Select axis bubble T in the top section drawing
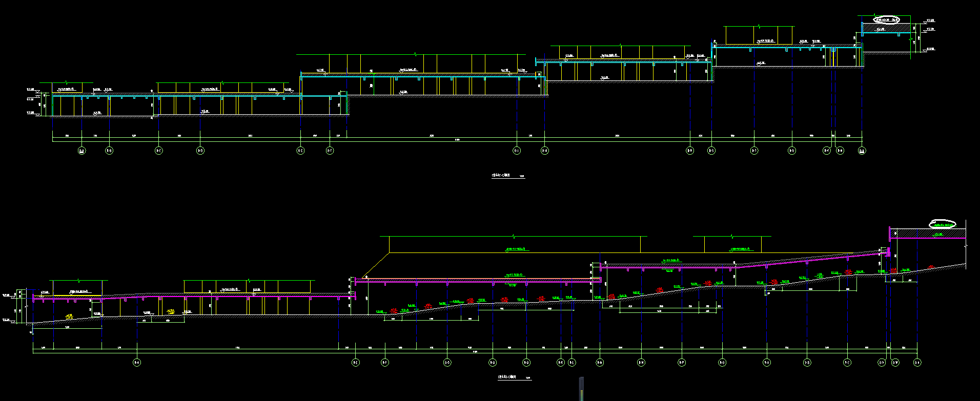 tap(754, 151)
